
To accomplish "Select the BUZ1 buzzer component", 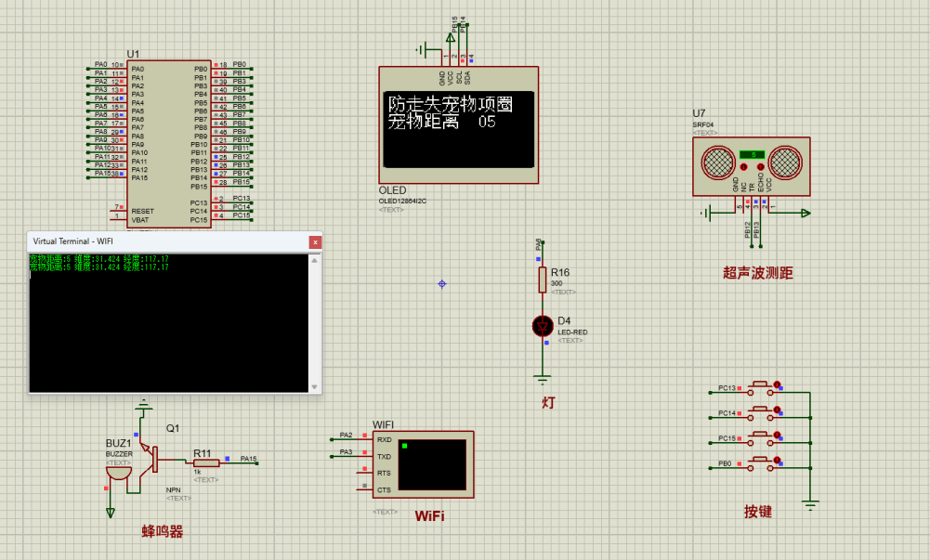I will (x=118, y=471).
